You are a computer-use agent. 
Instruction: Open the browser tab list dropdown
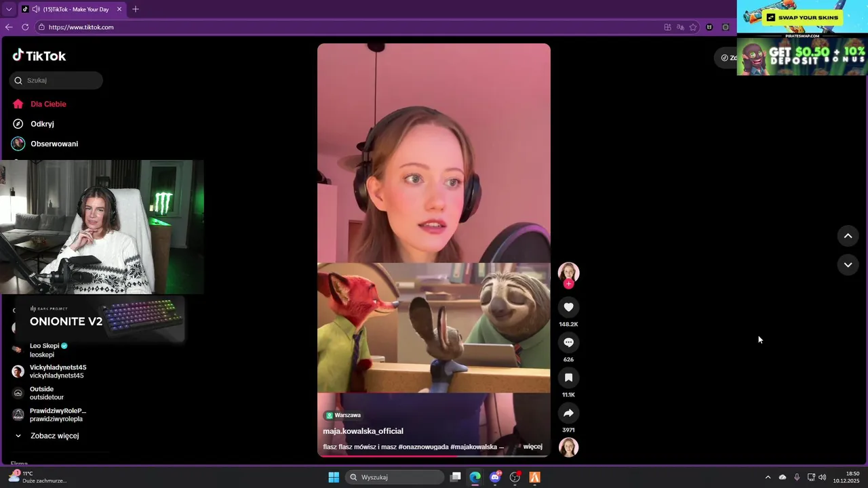[x=9, y=9]
